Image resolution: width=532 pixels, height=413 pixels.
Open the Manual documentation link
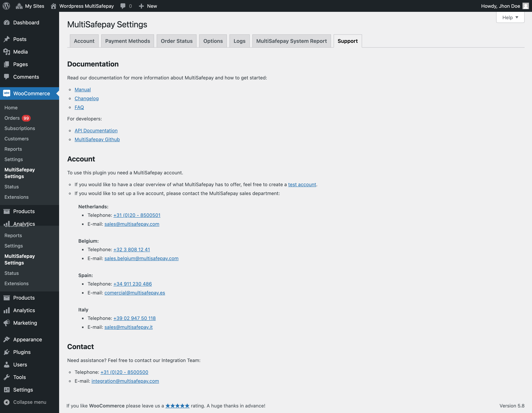tap(83, 90)
